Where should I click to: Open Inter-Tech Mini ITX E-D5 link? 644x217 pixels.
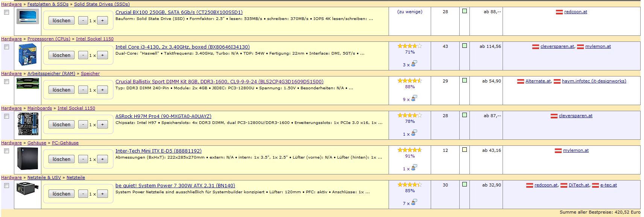[x=158, y=151]
